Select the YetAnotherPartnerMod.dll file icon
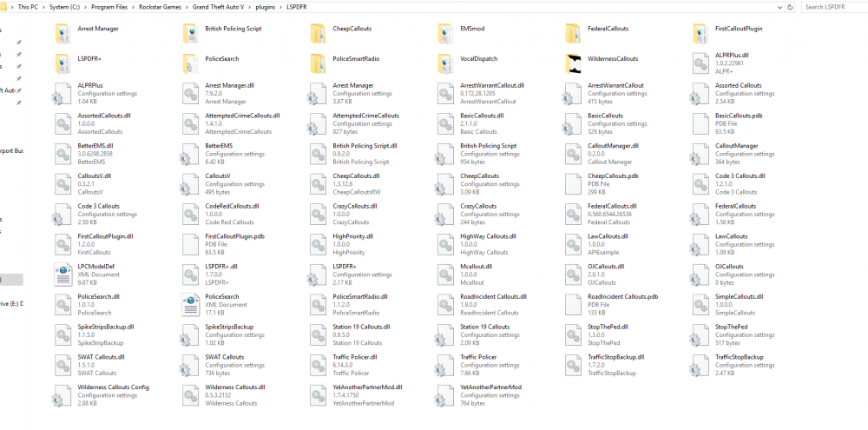Image resolution: width=868 pixels, height=430 pixels. [319, 395]
